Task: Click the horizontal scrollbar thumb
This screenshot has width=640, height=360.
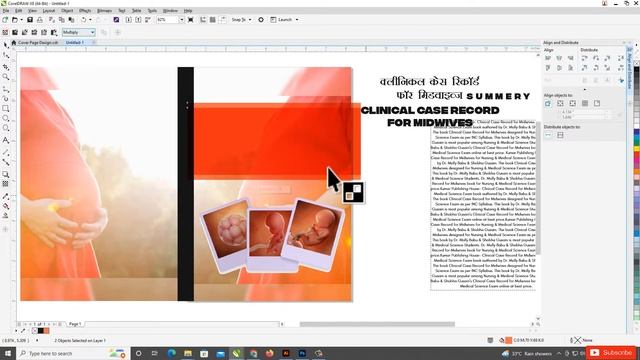Action: coord(377,324)
